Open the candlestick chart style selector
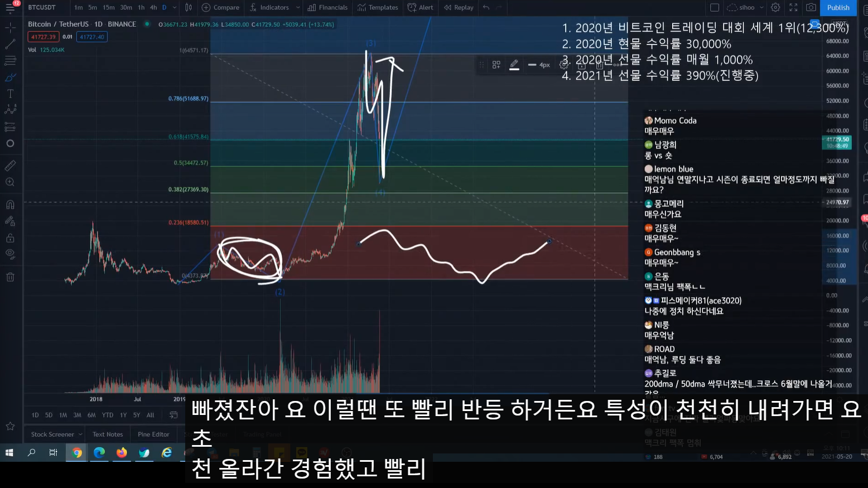This screenshot has height=488, width=868. pos(189,8)
